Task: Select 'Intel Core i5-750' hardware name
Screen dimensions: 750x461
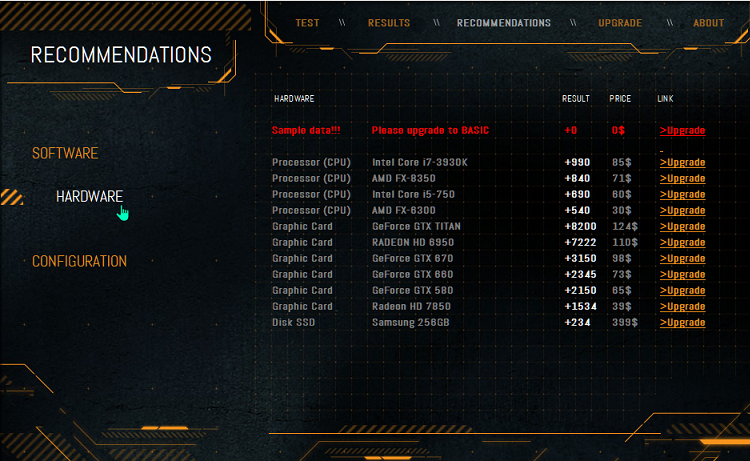Action: pyautogui.click(x=413, y=194)
